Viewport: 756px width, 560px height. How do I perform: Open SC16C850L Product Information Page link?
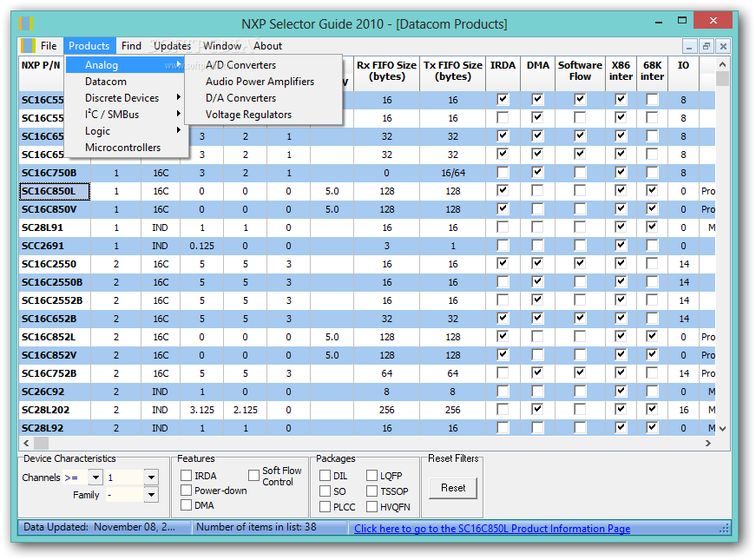492,529
